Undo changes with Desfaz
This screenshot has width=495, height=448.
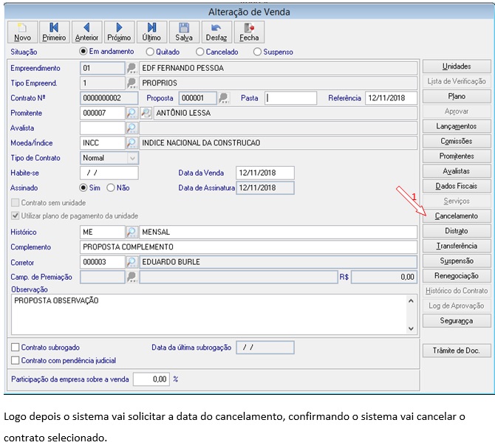216,32
